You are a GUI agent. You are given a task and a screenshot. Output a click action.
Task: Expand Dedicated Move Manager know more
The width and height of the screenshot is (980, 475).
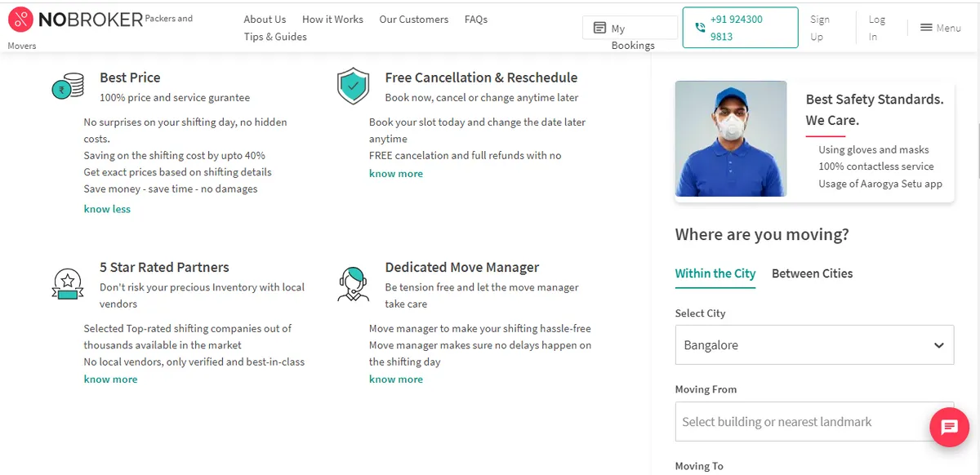point(396,379)
